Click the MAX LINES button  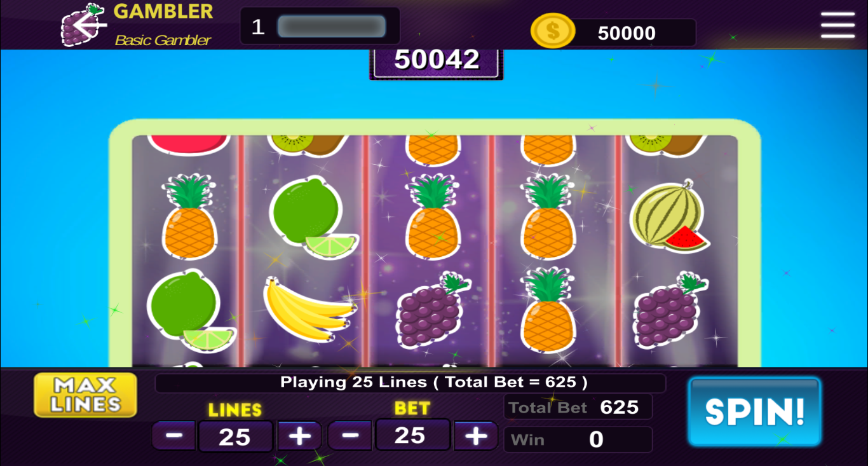pyautogui.click(x=86, y=395)
